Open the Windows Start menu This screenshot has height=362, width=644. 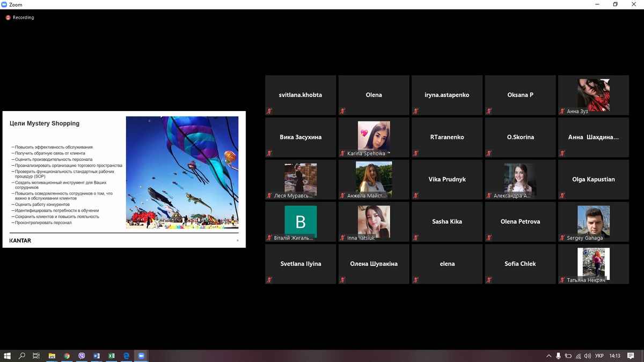click(8, 356)
